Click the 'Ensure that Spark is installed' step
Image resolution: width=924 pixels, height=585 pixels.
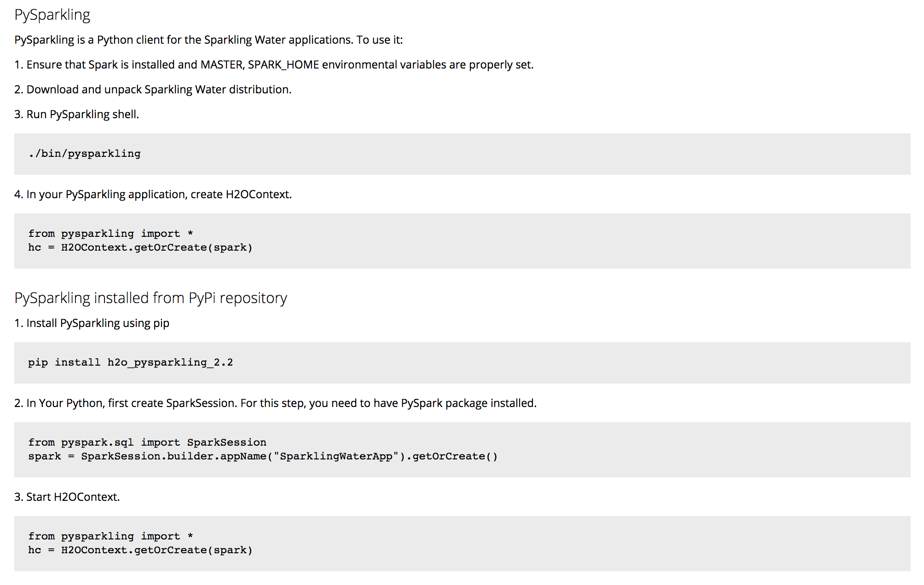[x=274, y=65]
